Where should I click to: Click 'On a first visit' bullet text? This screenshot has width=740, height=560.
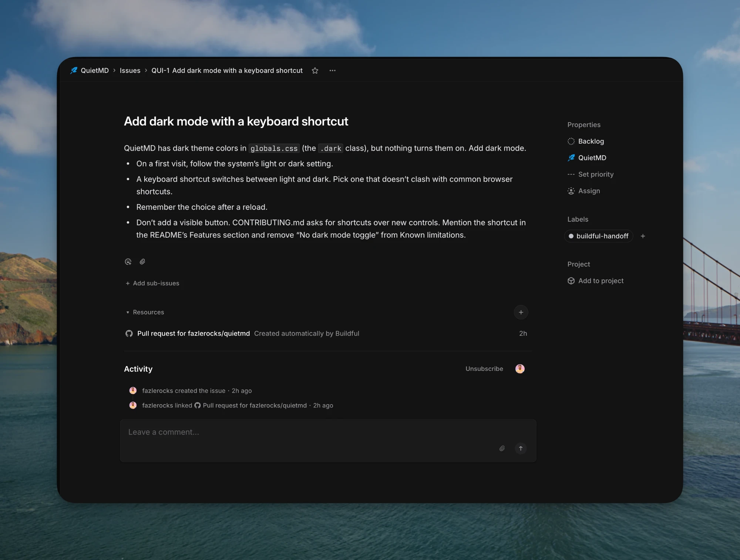235,164
